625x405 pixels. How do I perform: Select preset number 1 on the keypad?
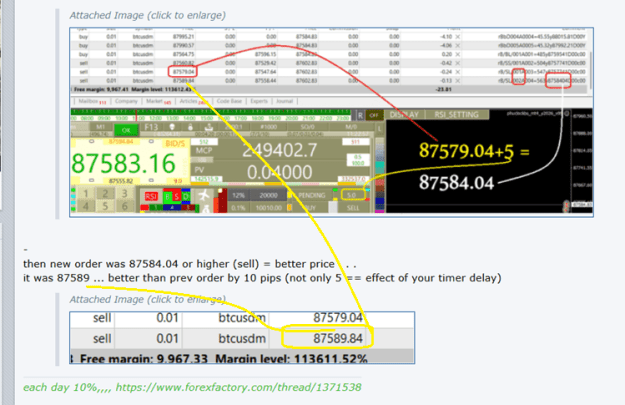86,194
